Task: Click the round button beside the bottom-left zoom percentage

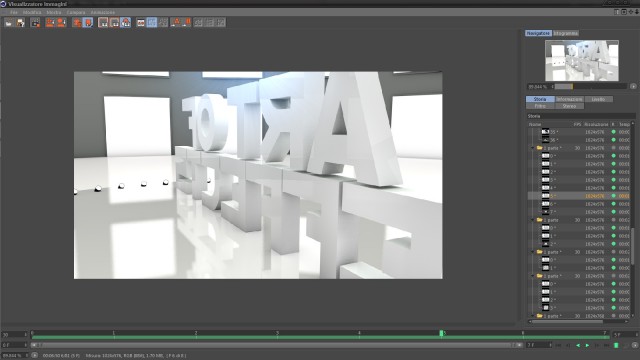Action: (35, 356)
